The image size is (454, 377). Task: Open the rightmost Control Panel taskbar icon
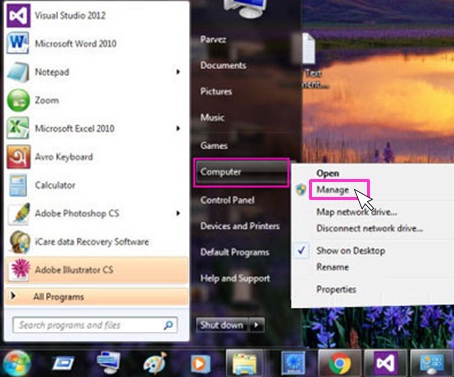tap(432, 364)
